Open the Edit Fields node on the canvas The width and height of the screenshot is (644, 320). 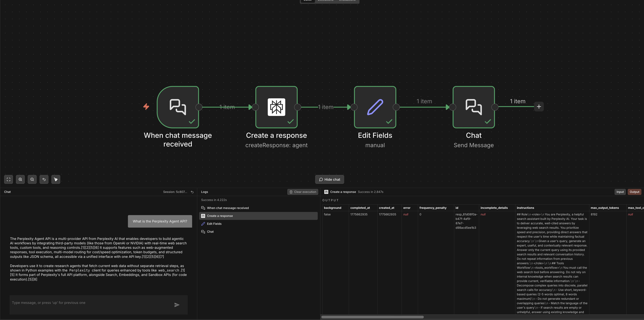click(375, 107)
